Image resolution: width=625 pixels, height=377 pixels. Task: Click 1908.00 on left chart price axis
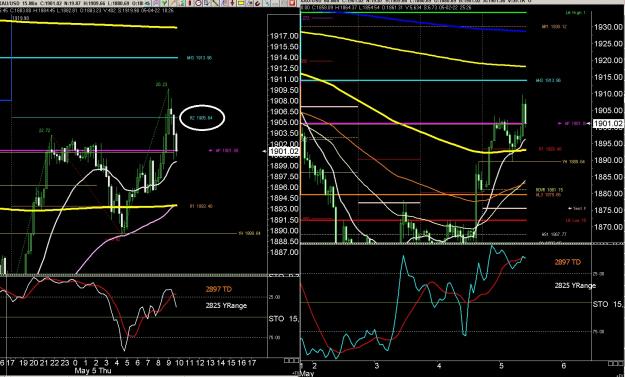coord(284,101)
